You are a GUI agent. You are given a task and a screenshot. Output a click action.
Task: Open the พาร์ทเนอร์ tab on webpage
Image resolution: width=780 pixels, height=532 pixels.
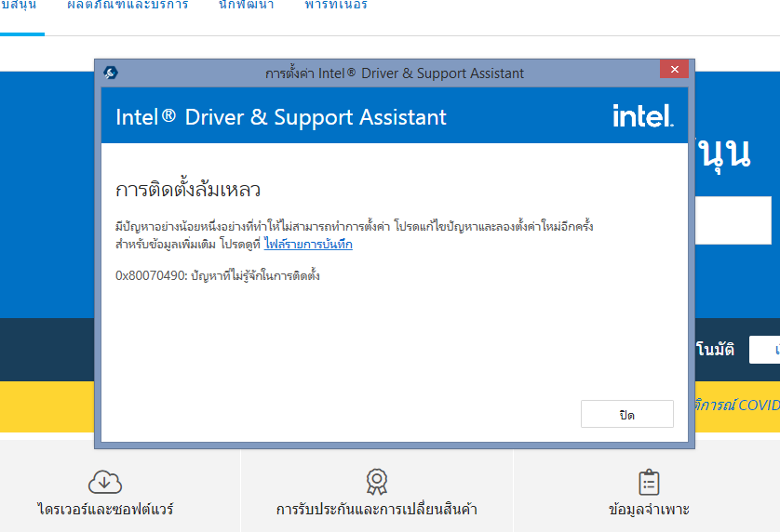[x=336, y=5]
